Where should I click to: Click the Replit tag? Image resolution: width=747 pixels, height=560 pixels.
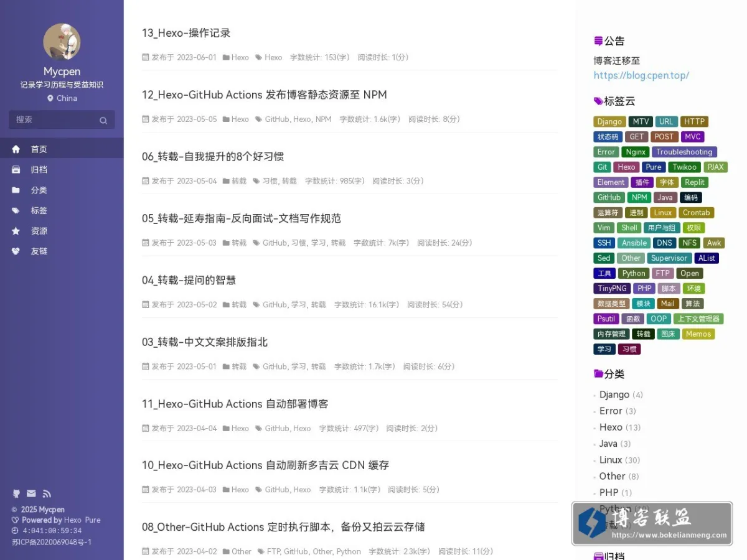coord(694,182)
